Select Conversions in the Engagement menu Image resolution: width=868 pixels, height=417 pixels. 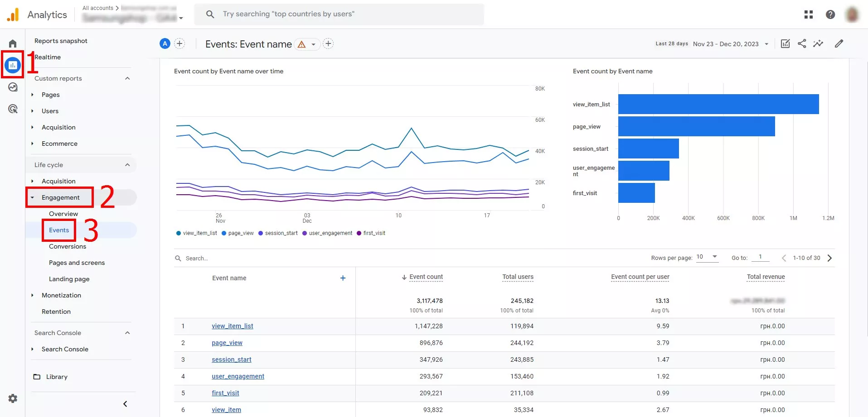[x=68, y=246]
